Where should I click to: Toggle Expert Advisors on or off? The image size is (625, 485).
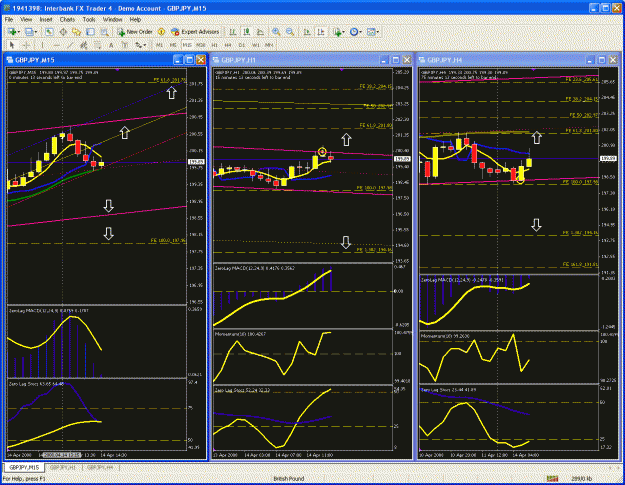pos(195,32)
